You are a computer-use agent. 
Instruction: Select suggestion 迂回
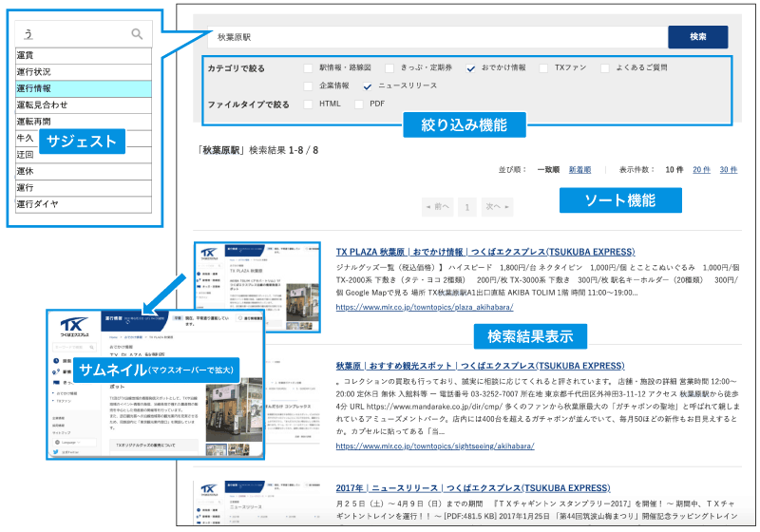pos(84,155)
